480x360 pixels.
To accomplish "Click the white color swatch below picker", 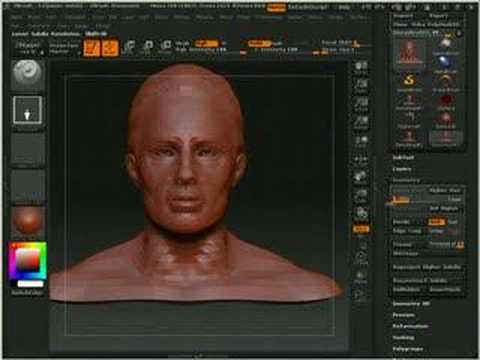I will (x=30, y=284).
